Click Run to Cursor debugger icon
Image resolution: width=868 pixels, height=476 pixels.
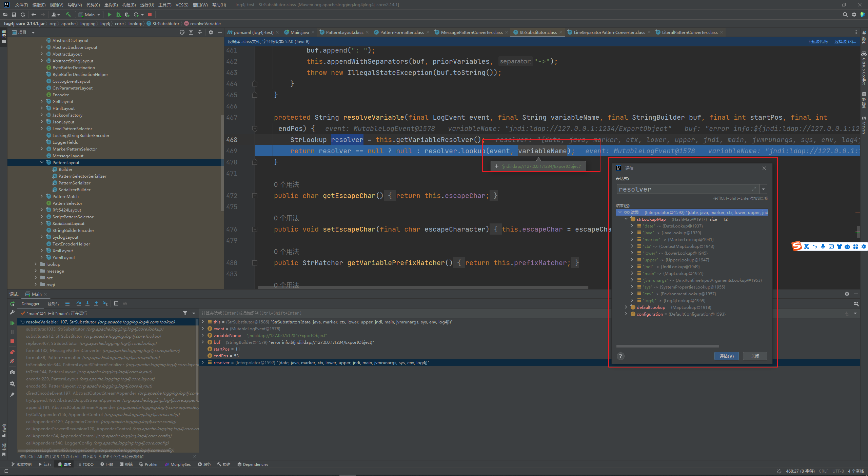(x=105, y=303)
